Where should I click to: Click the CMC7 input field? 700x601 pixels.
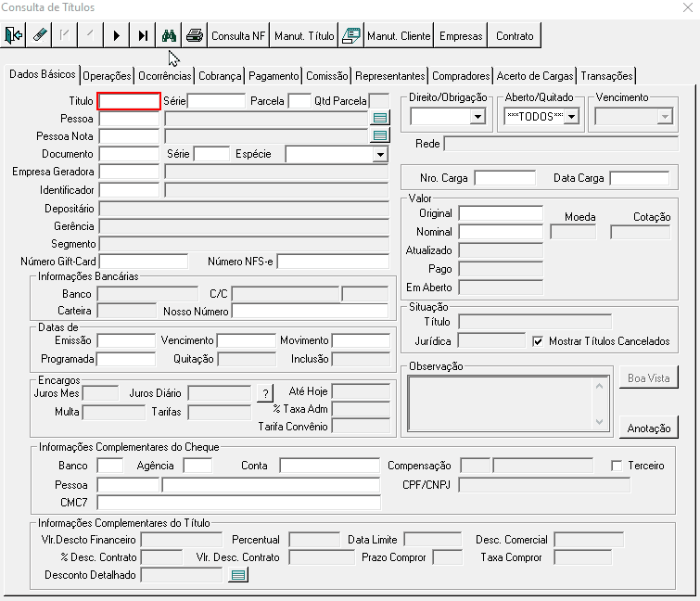[x=239, y=503]
